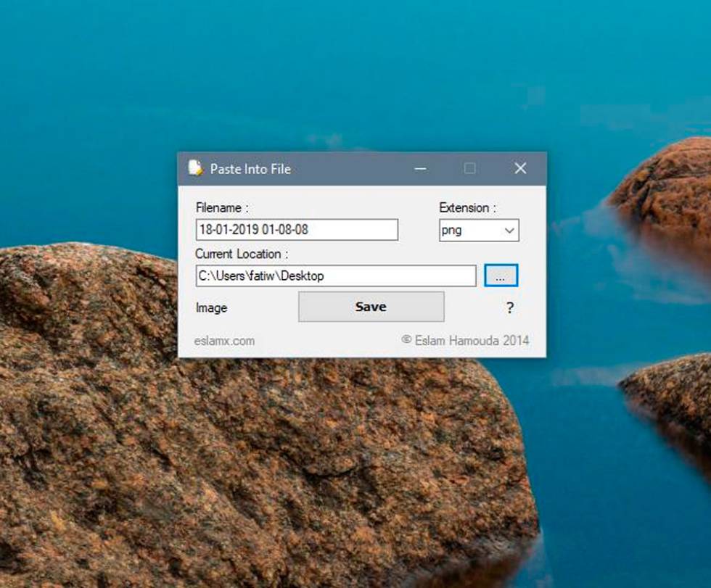Open the help question mark

(x=509, y=308)
